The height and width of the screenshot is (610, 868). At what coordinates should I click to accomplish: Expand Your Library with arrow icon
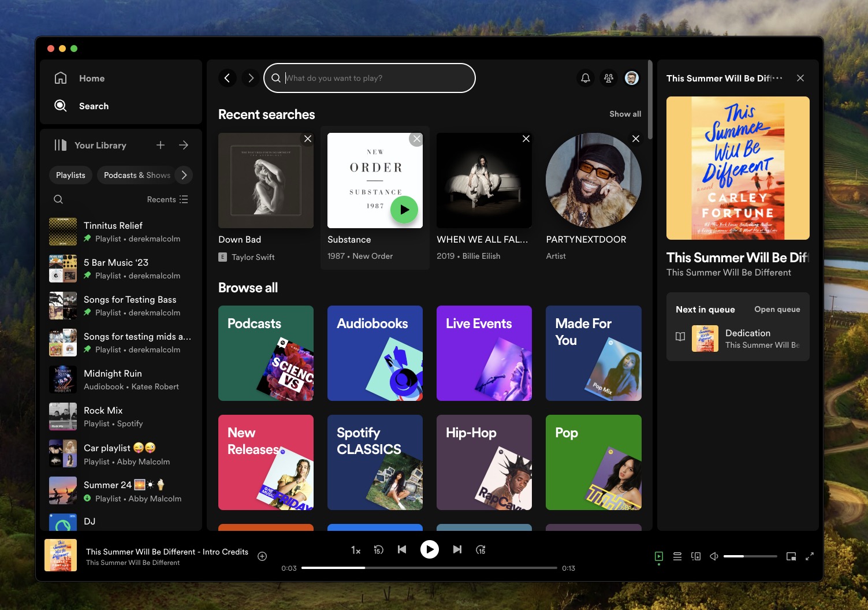point(184,145)
